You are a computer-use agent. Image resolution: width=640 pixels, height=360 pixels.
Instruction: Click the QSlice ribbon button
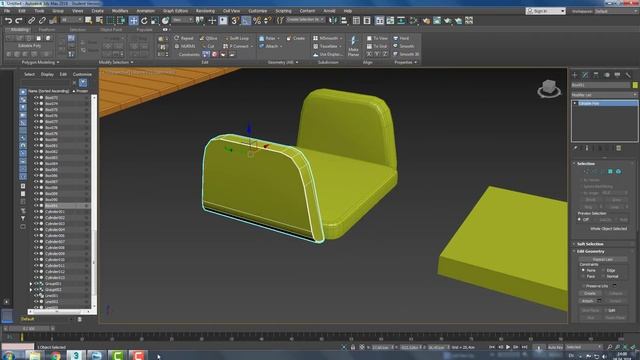pyautogui.click(x=209, y=38)
